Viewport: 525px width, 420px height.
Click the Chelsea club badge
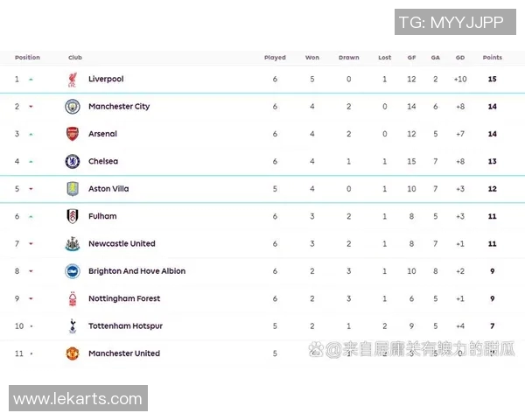[72, 162]
